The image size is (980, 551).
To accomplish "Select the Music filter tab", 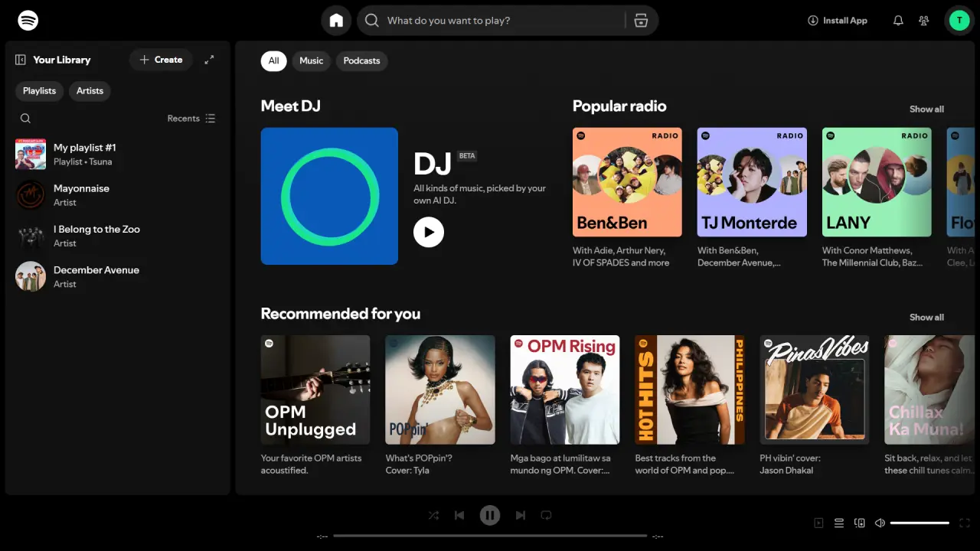I will (x=311, y=61).
